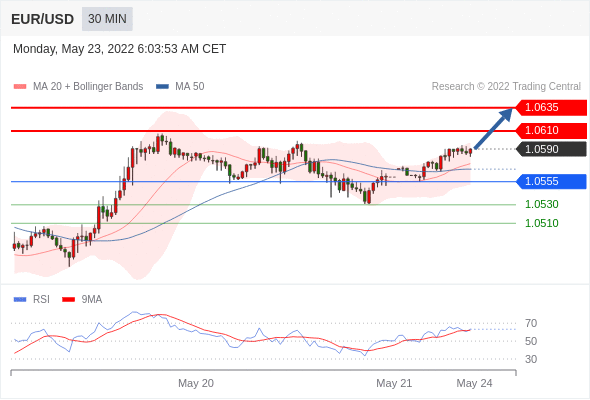Click the blue MA 50 swatch
Screen dimensions: 590x400
(x=163, y=87)
